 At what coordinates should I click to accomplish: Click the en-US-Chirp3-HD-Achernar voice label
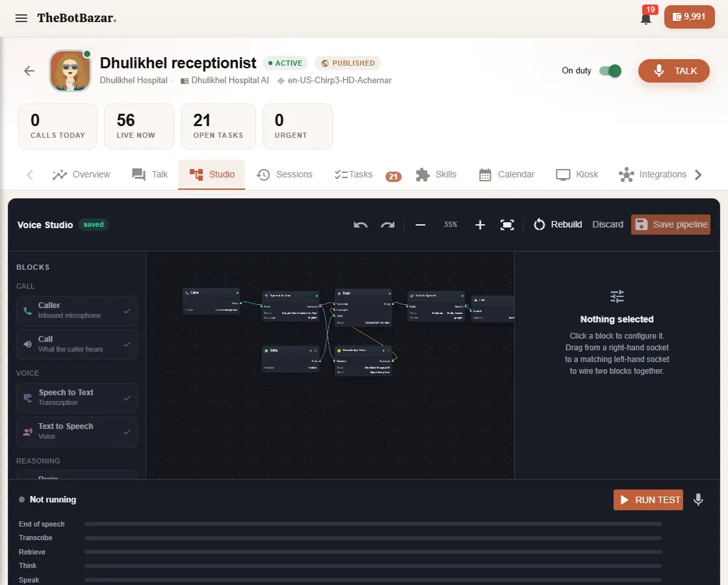(339, 81)
